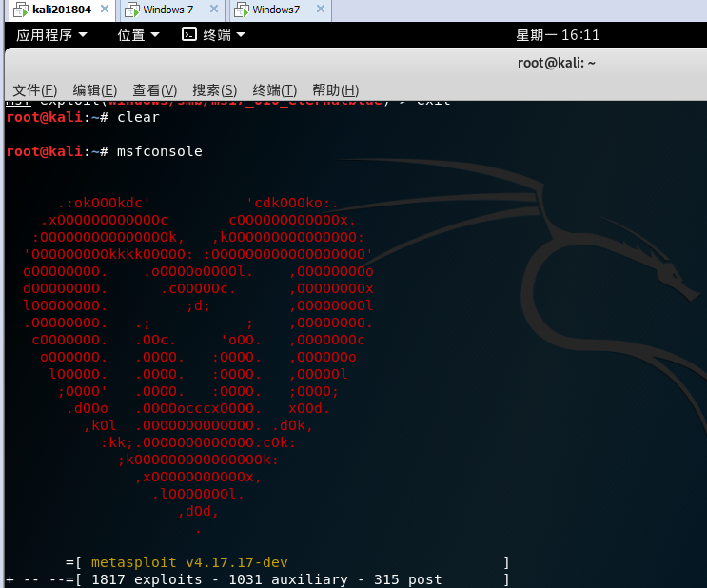Image resolution: width=707 pixels, height=588 pixels.
Task: Click the '315 post' text
Action: click(407, 579)
